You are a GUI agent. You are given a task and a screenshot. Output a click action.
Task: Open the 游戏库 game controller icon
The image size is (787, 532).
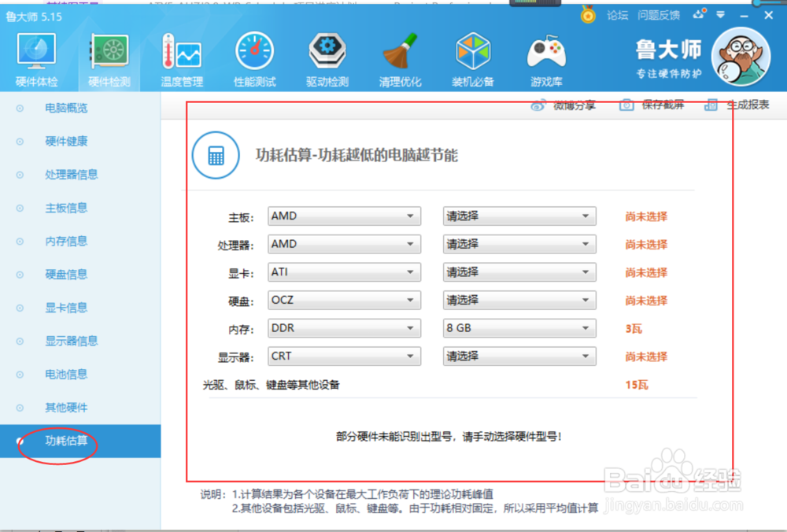pos(546,52)
